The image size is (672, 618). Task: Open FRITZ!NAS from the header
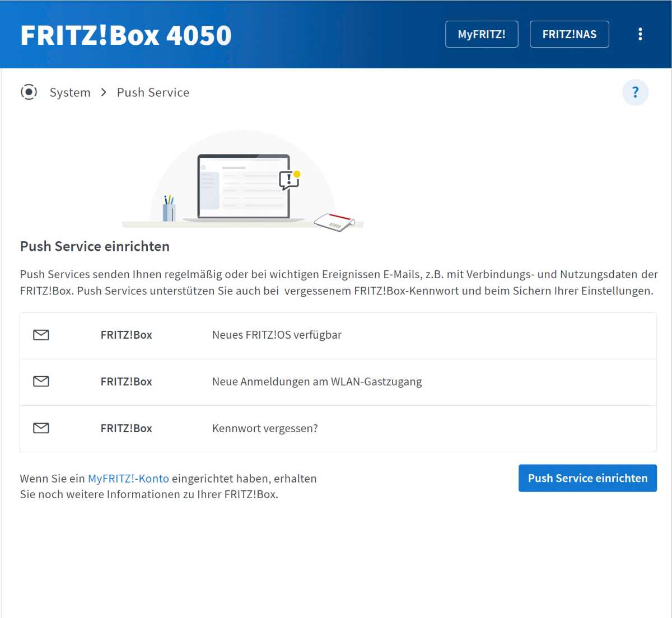[x=570, y=34]
